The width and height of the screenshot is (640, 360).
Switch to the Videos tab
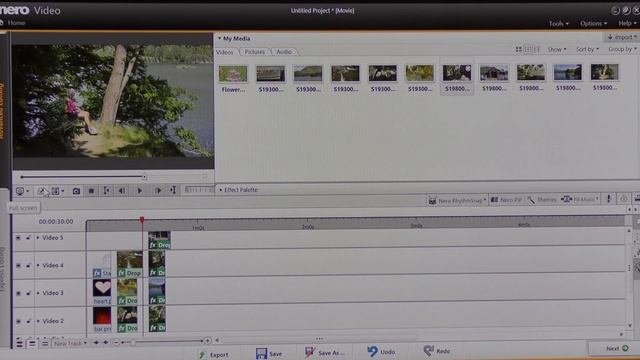224,52
